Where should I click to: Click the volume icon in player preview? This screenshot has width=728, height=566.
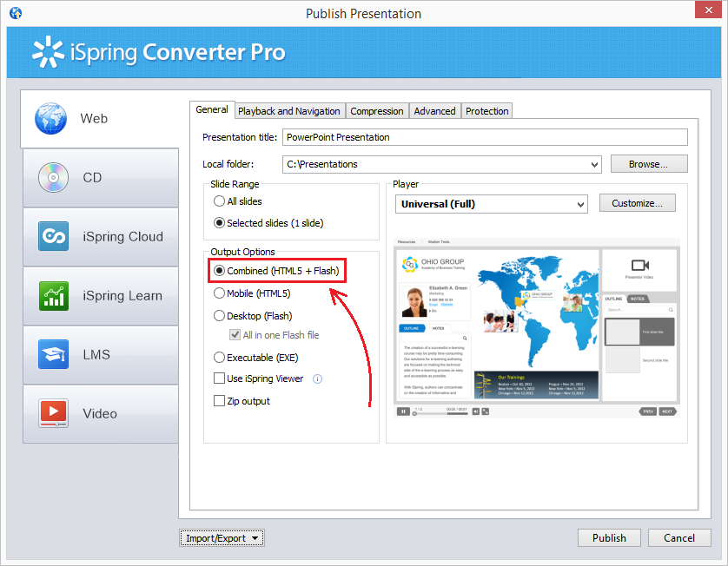[476, 411]
